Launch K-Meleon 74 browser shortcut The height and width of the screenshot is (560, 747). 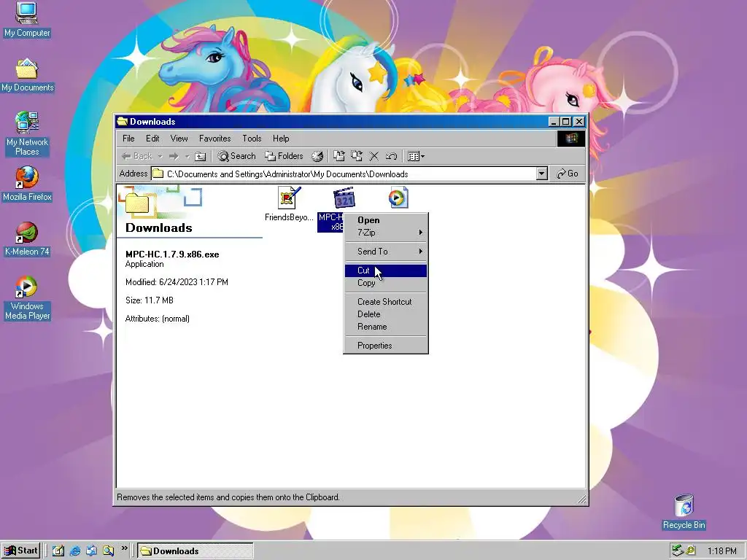click(x=27, y=239)
